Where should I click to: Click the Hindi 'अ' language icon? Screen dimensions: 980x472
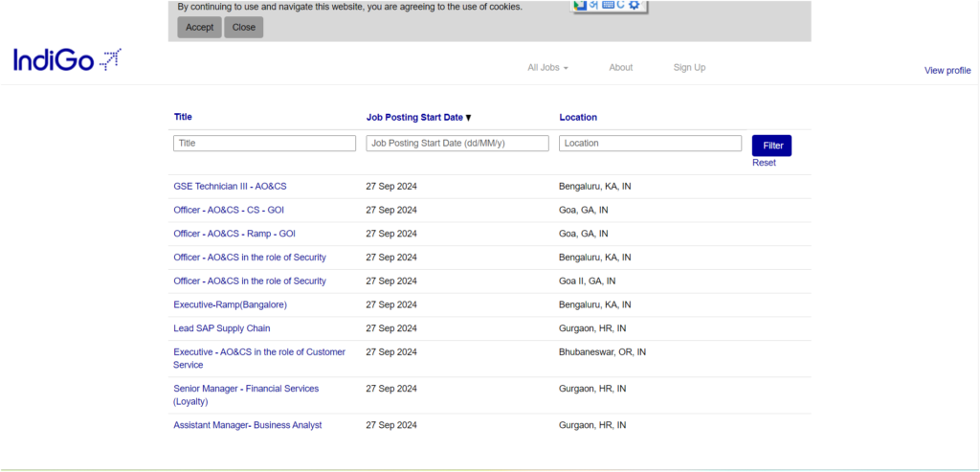point(593,5)
